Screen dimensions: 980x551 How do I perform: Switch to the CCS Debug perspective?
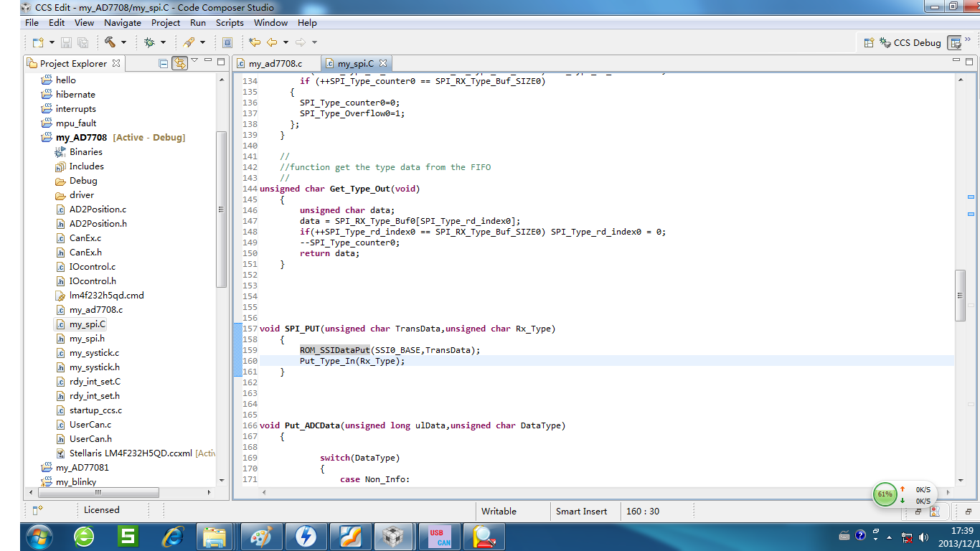909,43
